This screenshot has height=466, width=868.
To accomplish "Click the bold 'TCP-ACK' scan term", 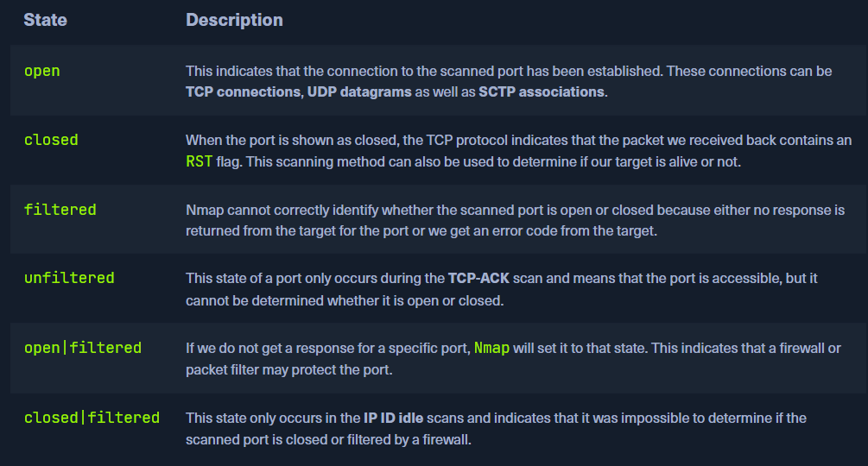I will click(478, 279).
